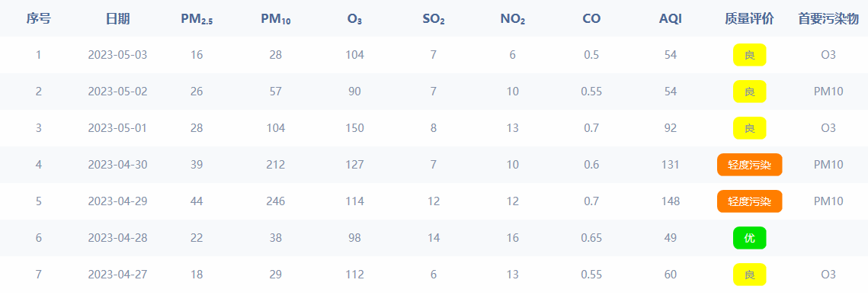Select the date 2023-04-28 cell
The height and width of the screenshot is (299, 868).
pyautogui.click(x=118, y=238)
